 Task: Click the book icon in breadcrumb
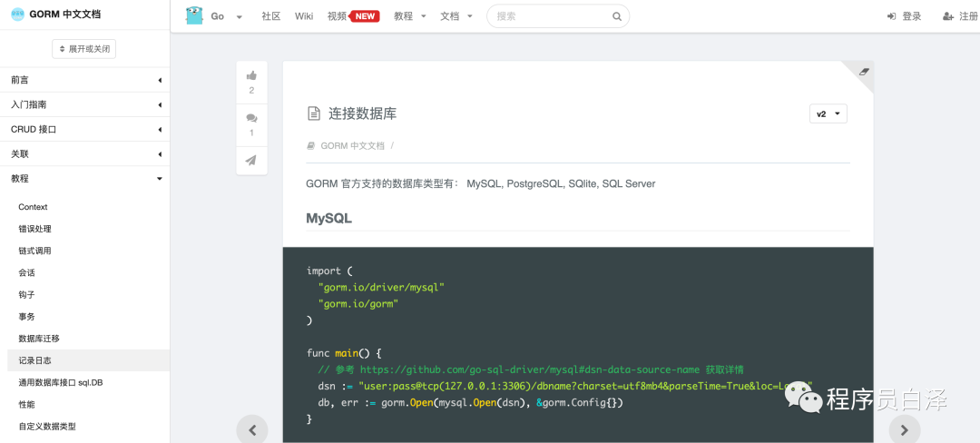pyautogui.click(x=310, y=145)
